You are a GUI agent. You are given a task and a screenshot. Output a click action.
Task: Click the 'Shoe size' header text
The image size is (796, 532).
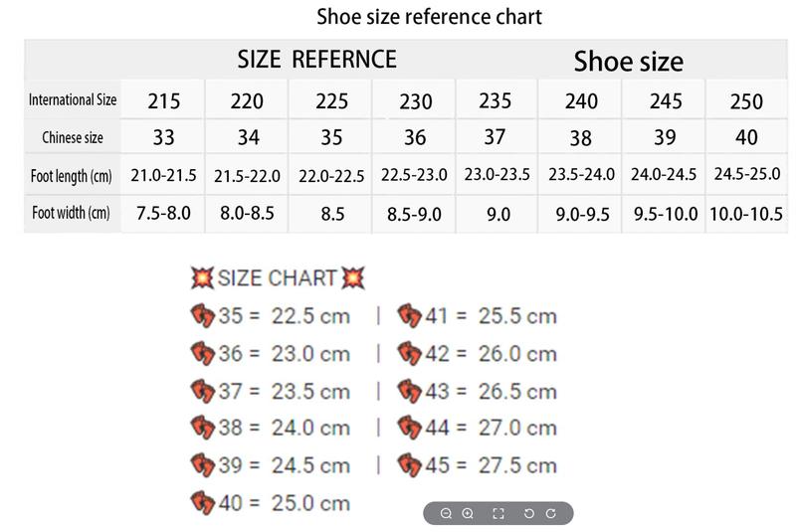pyautogui.click(x=629, y=62)
